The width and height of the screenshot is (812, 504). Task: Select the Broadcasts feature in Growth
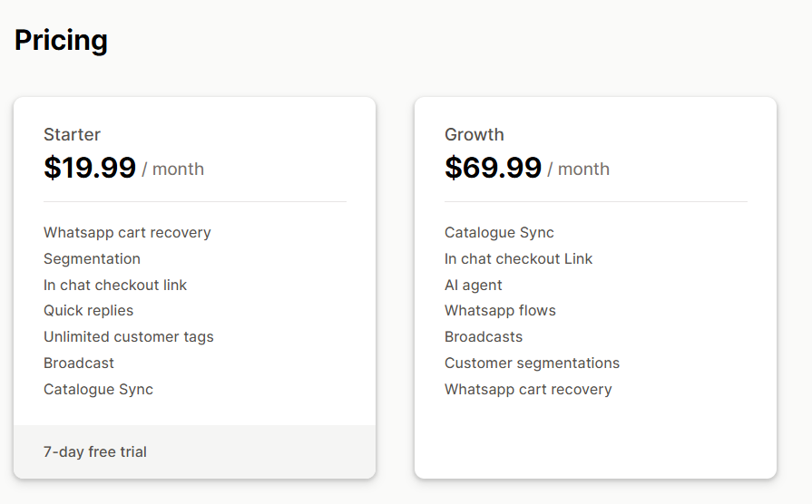484,337
